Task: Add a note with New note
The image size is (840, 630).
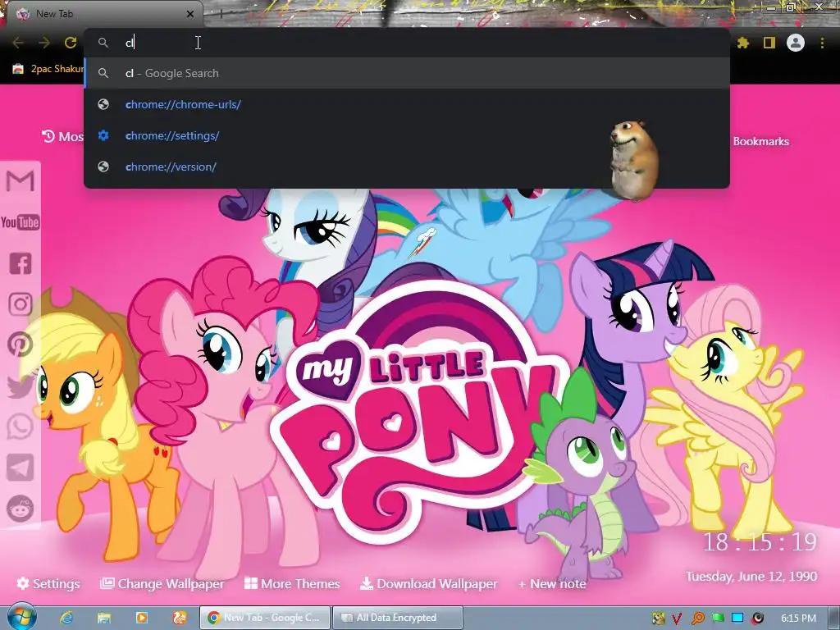Action: tap(552, 584)
